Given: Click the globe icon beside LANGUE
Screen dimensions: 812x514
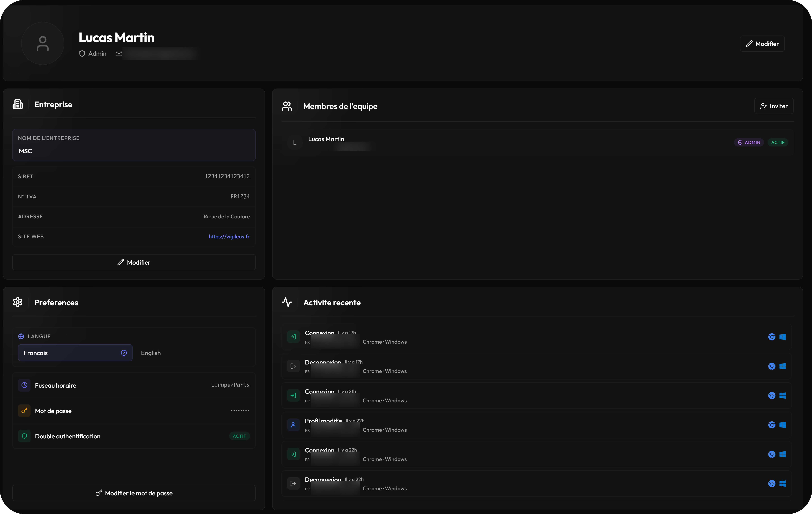Looking at the screenshot, I should tap(21, 336).
